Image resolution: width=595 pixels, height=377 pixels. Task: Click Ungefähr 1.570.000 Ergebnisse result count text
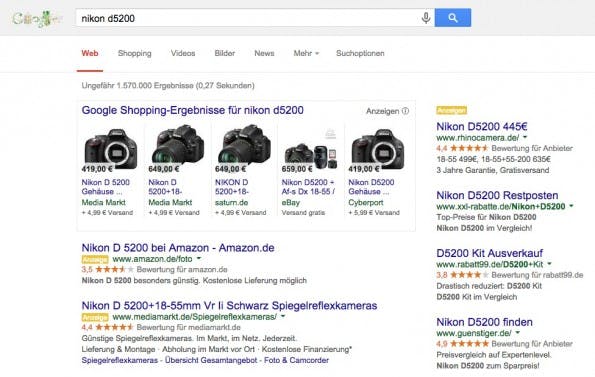point(168,86)
